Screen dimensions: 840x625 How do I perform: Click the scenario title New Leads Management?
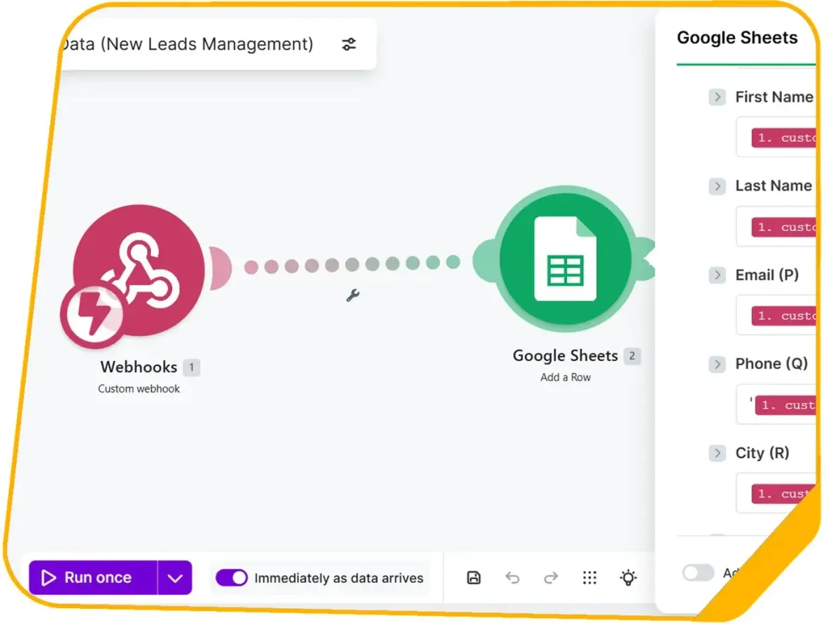pos(186,44)
